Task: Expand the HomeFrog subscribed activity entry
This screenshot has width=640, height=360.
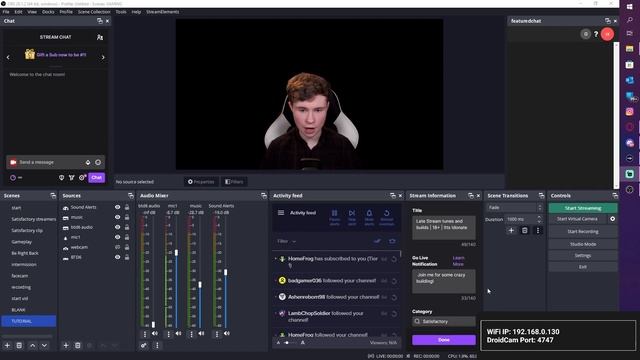Action: pyautogui.click(x=276, y=259)
